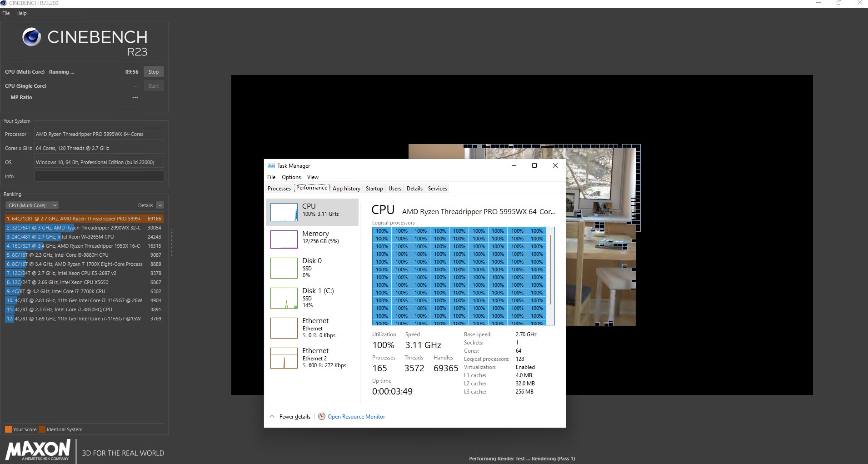
Task: Click the 3.11 GHz speed value
Action: click(423, 345)
